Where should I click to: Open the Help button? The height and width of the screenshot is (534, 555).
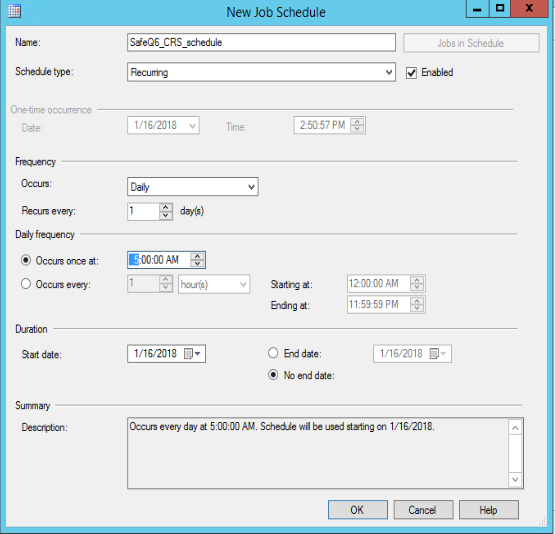[488, 510]
